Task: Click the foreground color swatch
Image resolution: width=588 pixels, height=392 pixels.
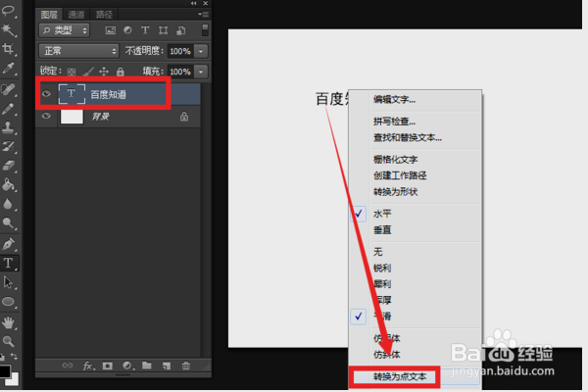Action: click(x=5, y=371)
